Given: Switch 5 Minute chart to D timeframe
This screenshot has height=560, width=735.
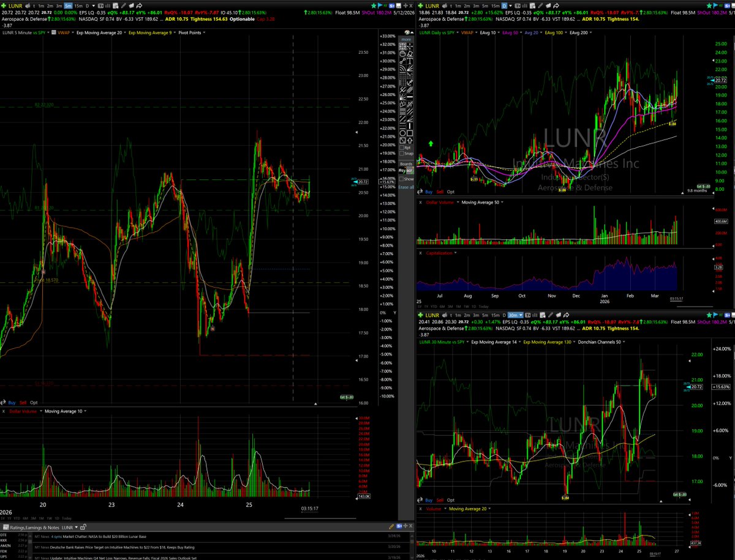Looking at the screenshot, I should [x=88, y=6].
